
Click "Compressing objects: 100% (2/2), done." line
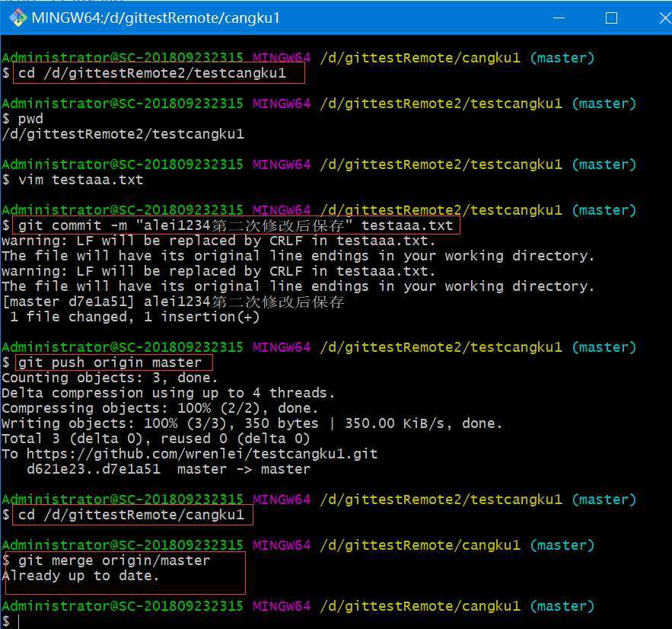tap(160, 408)
